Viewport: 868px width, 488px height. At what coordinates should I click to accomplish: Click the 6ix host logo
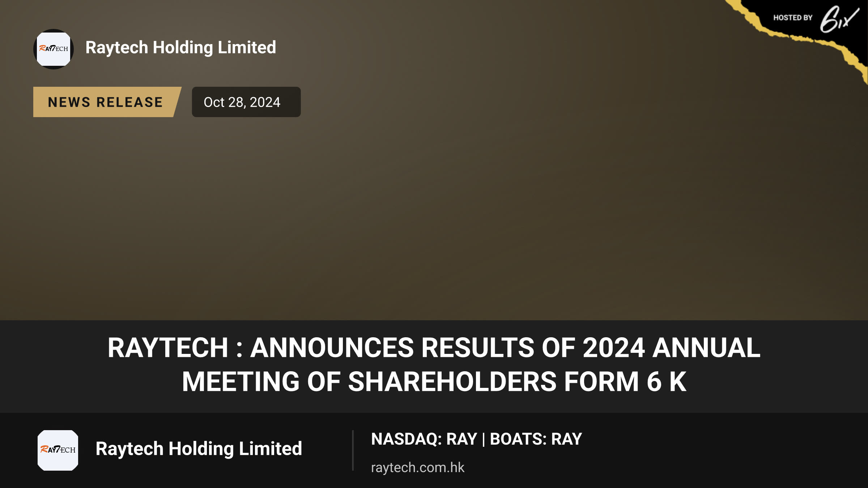coord(839,20)
